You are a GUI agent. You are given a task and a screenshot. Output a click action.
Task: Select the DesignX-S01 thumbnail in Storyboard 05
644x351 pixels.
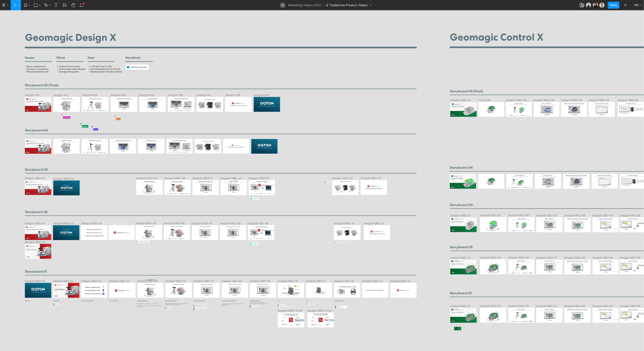coord(38,104)
